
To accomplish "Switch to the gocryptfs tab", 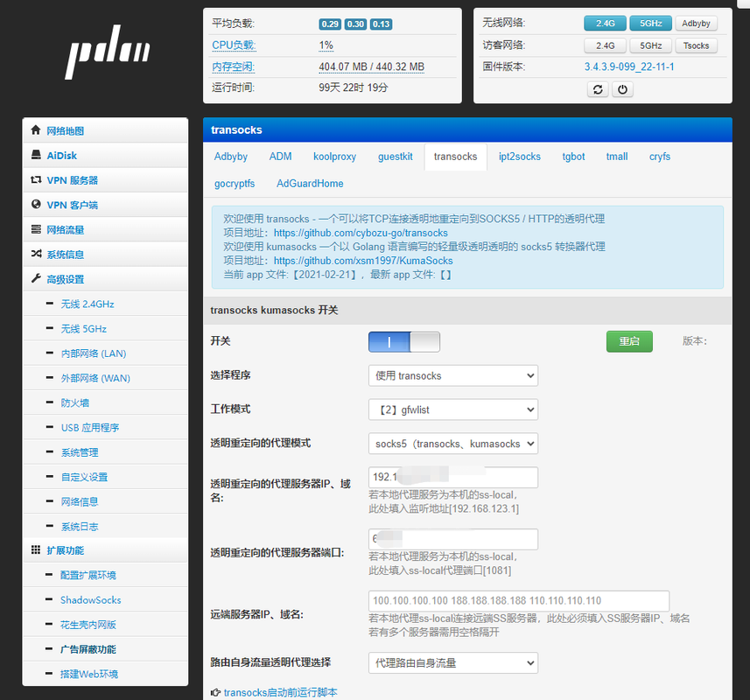I will tap(235, 183).
